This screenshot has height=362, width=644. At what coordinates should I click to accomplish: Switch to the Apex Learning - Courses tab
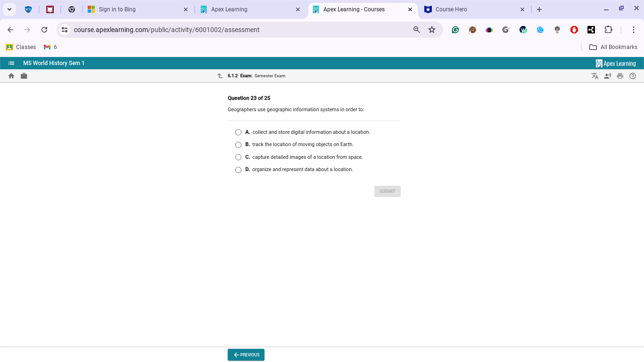point(363,9)
